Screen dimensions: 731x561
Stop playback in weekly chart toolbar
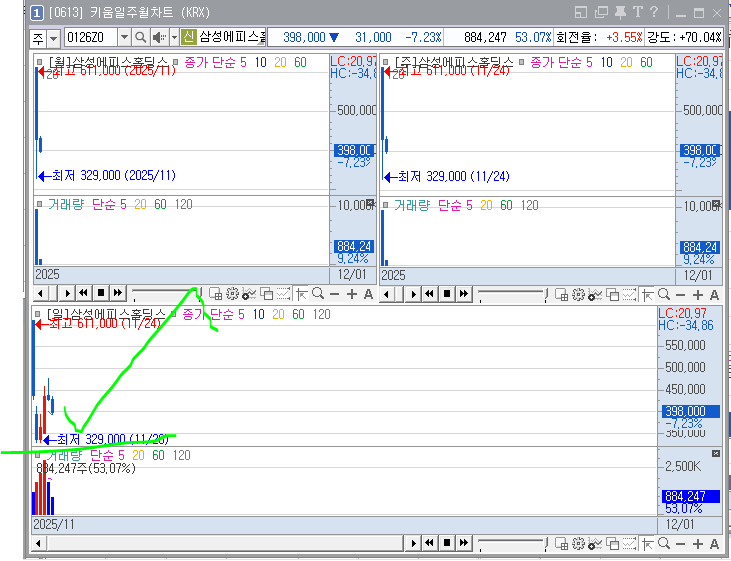[447, 294]
